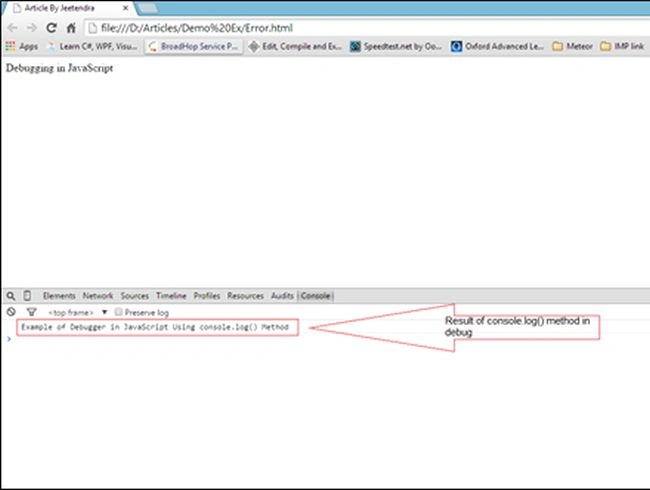Click the browser Forward arrow

coord(32,28)
